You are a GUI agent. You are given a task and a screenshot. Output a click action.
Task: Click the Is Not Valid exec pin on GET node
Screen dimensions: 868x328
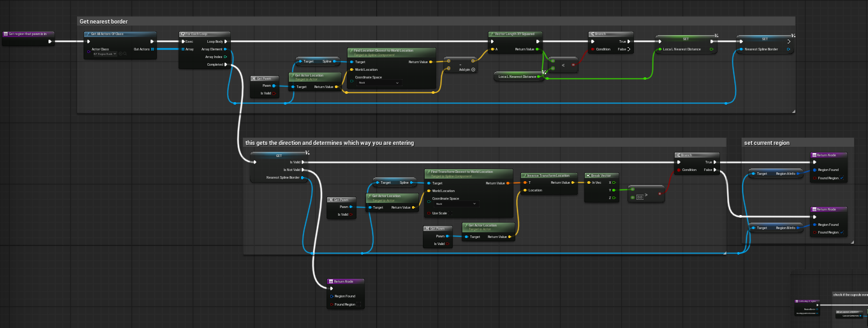pos(303,170)
